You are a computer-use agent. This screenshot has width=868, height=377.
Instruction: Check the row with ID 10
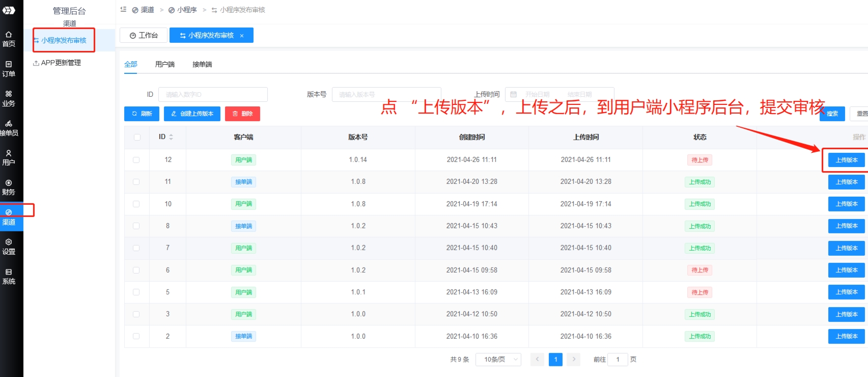pos(136,204)
